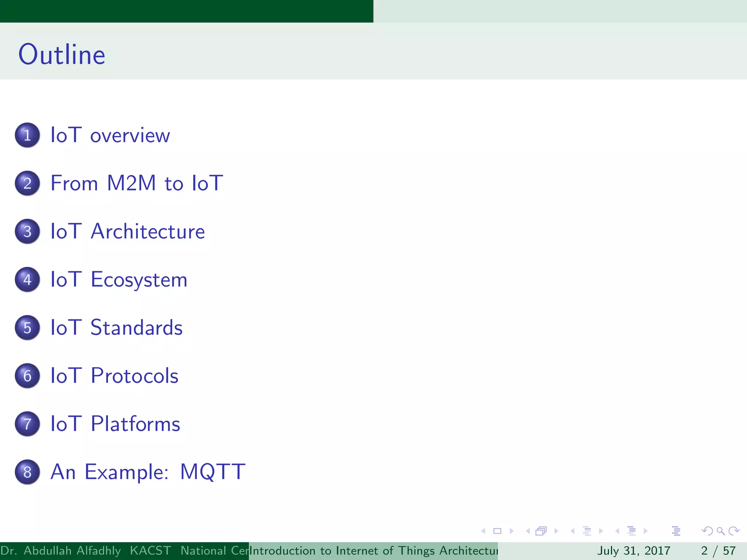Click the slide rectangle navigation icon
Screen dimensions: 747x560
pos(497,531)
